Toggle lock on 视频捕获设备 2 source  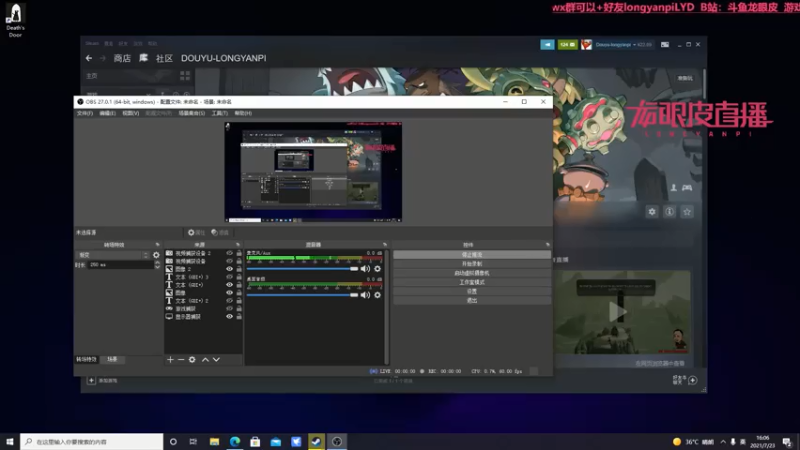pos(239,253)
